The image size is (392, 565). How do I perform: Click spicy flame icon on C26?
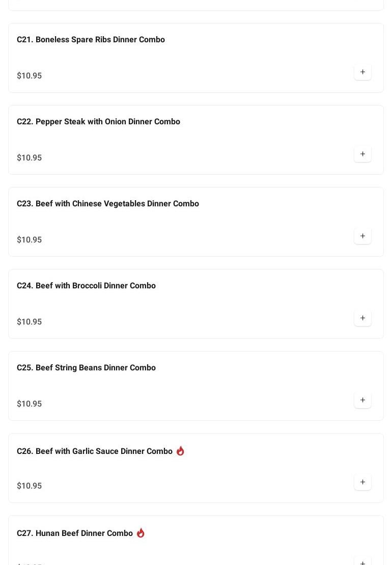(180, 451)
